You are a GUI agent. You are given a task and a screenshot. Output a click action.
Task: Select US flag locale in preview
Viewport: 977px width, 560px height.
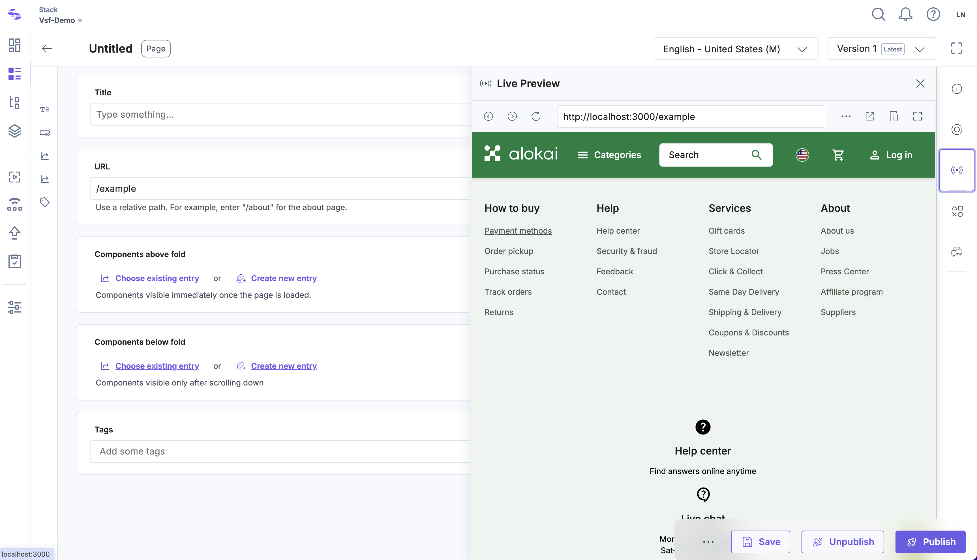point(802,155)
